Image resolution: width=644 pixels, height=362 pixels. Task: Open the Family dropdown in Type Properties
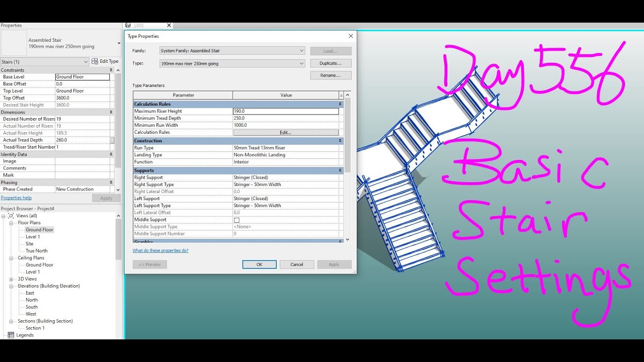pyautogui.click(x=301, y=51)
